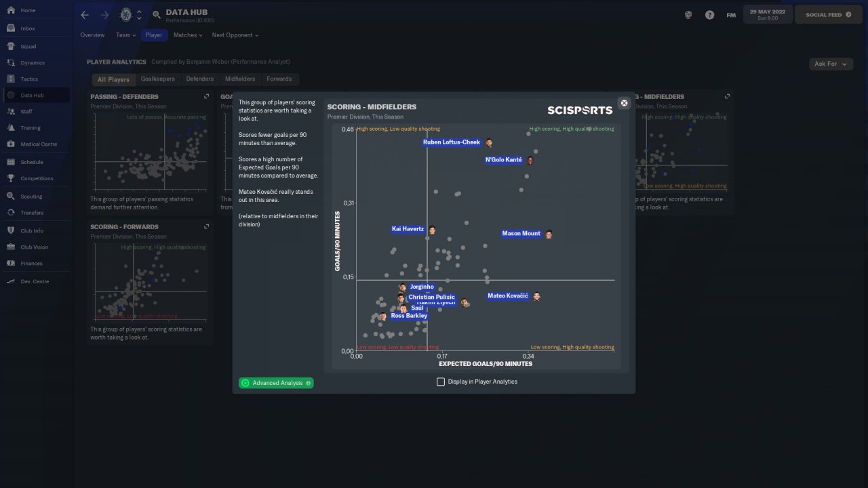Tick Display in Player Analytics checkbox
This screenshot has width=868, height=488.
coord(441,382)
